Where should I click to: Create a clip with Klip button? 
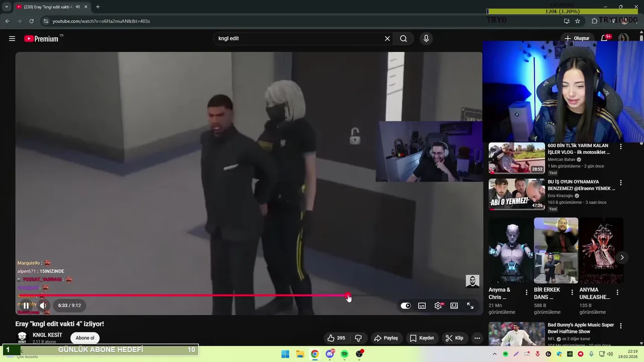coord(454,338)
